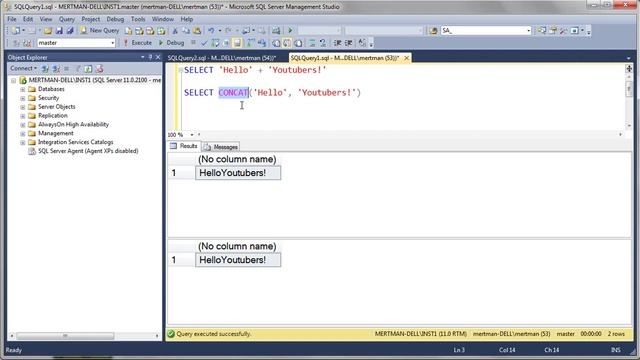Open the Help menu

187,19
